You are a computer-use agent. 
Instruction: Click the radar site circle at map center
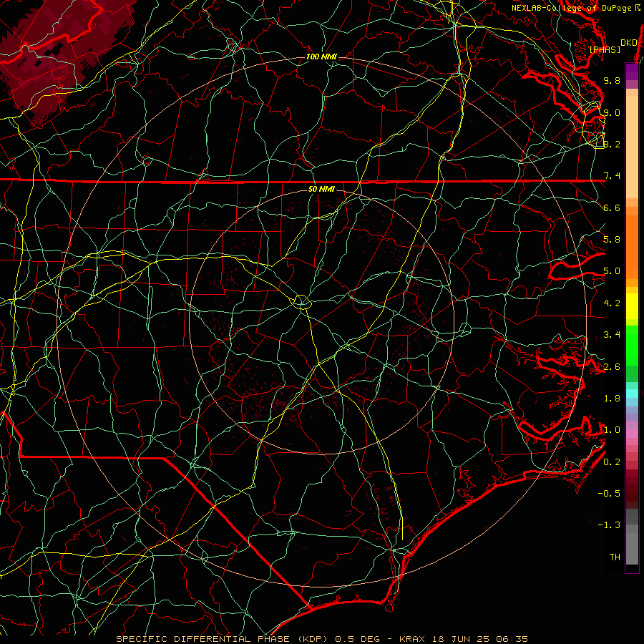pyautogui.click(x=301, y=302)
